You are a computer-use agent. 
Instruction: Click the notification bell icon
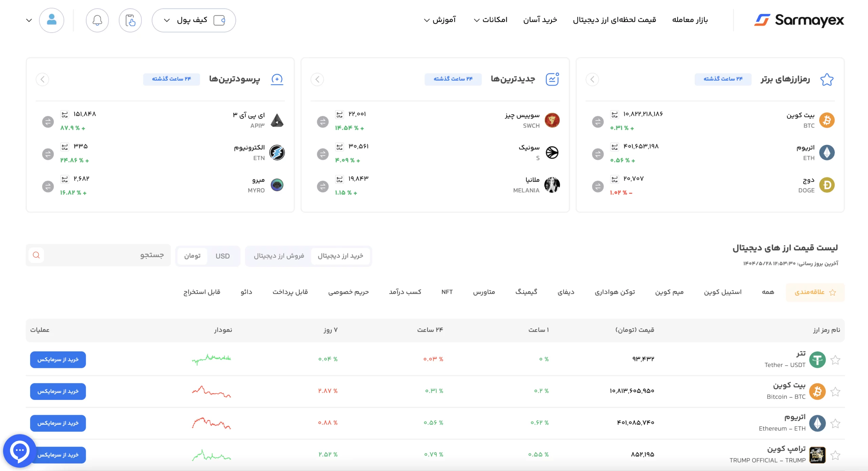[x=97, y=20]
